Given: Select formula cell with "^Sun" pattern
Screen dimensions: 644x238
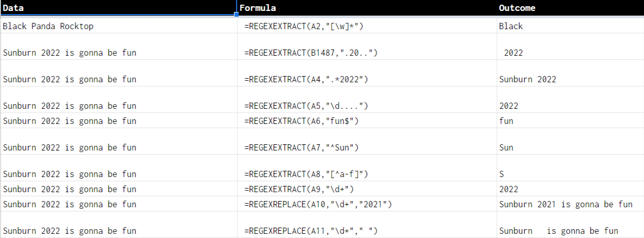Looking at the screenshot, I should pos(367,142).
